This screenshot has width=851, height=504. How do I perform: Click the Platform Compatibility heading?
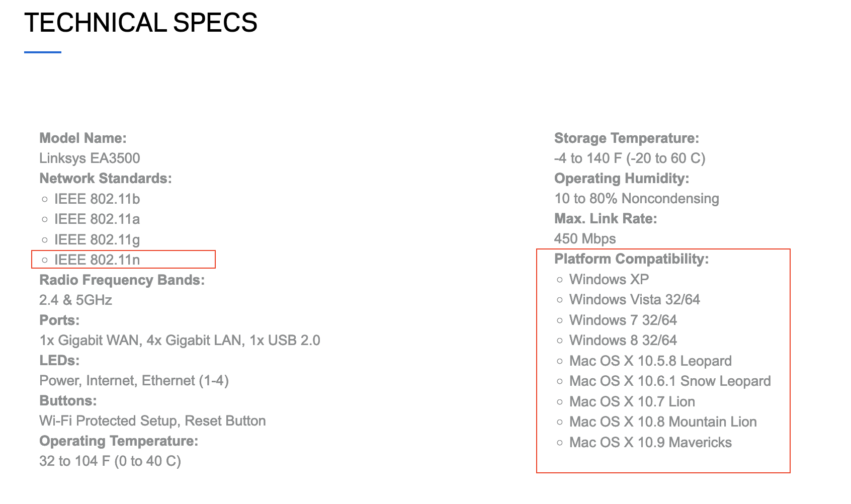click(x=631, y=259)
